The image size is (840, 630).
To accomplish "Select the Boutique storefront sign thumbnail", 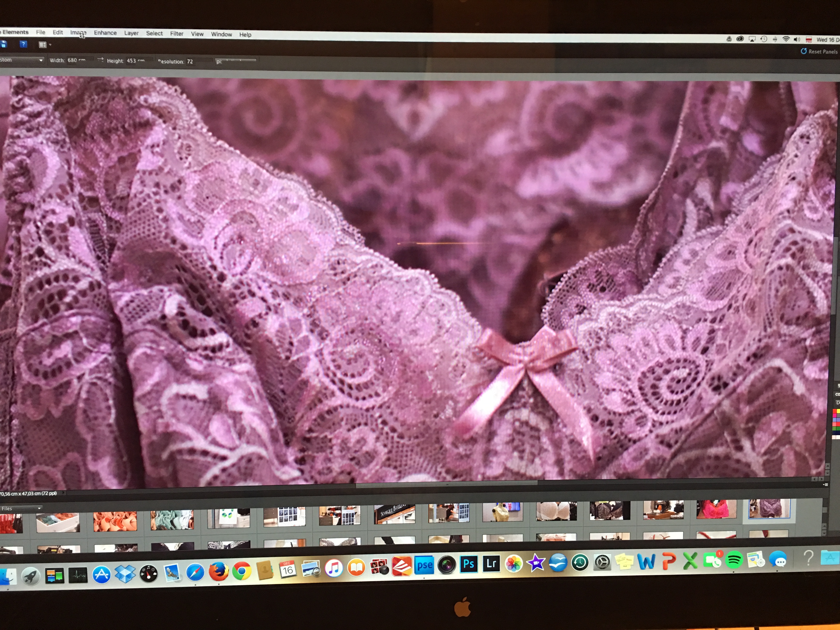I will point(394,514).
